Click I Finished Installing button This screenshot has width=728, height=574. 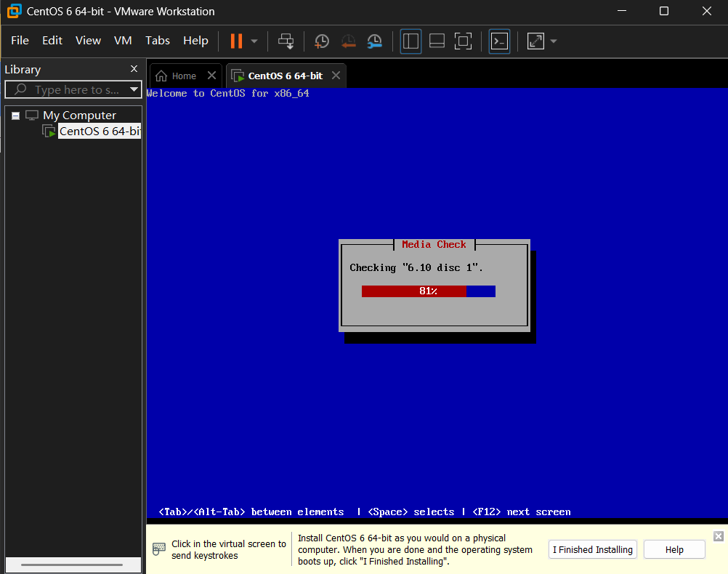point(592,549)
